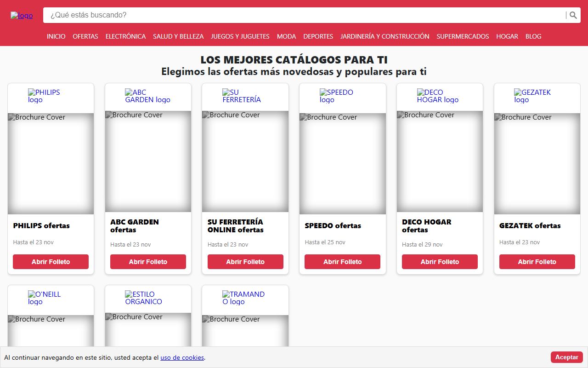Click Abrir Folleto for SU FERRETERÍA ONLINE

point(245,262)
